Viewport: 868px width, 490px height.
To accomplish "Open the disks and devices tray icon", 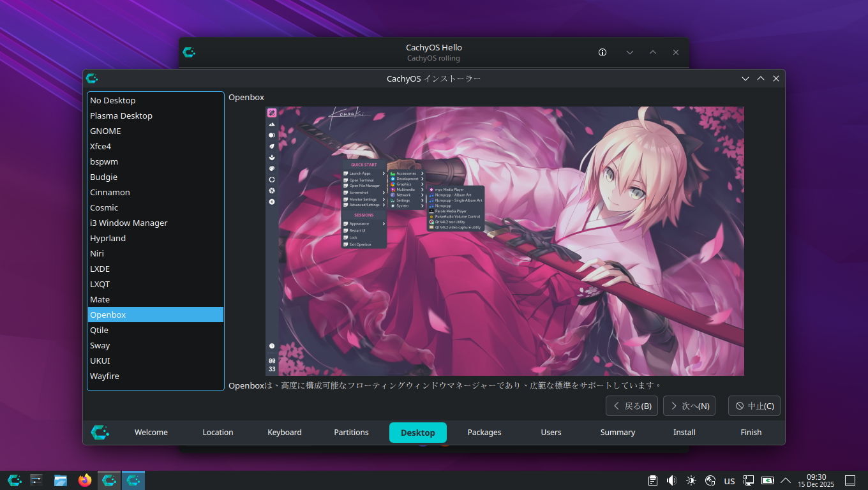I will (x=710, y=480).
